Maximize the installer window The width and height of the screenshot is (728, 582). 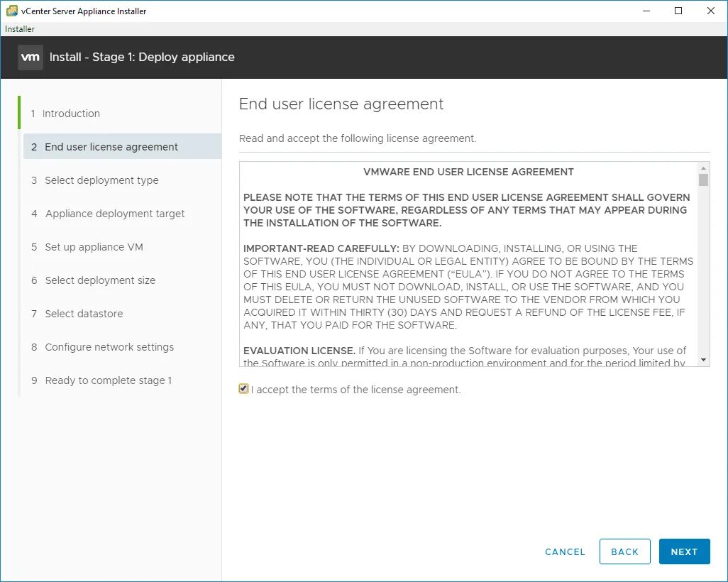point(678,11)
